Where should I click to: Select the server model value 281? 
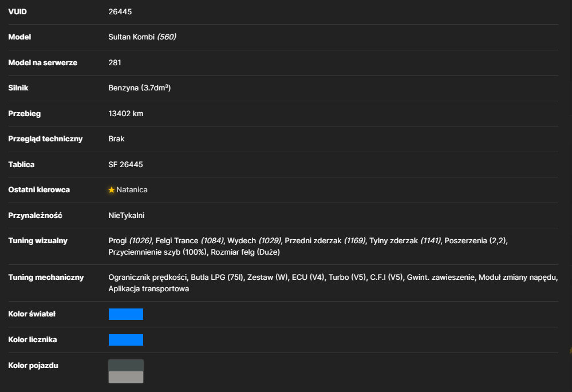click(115, 63)
